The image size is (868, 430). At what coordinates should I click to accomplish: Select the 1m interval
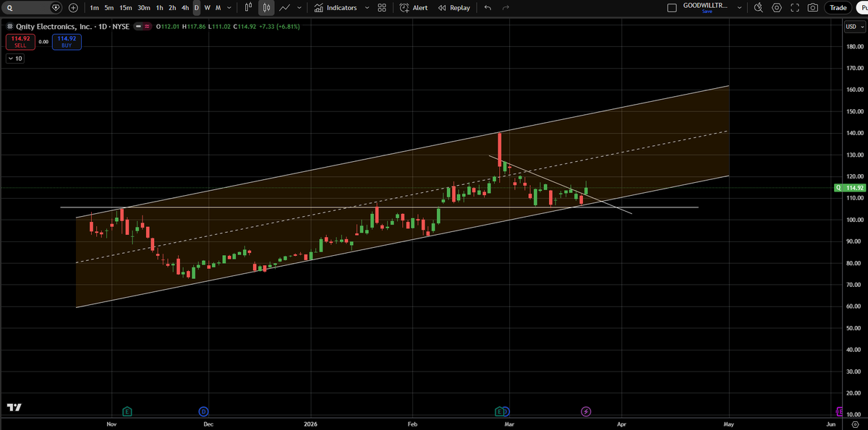[94, 8]
